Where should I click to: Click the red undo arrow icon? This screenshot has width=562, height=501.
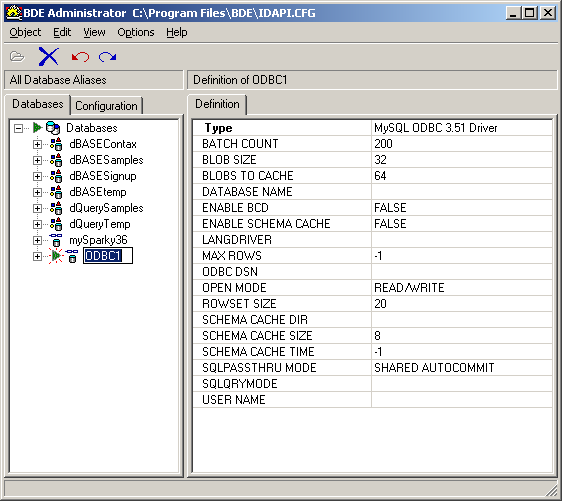tap(80, 57)
